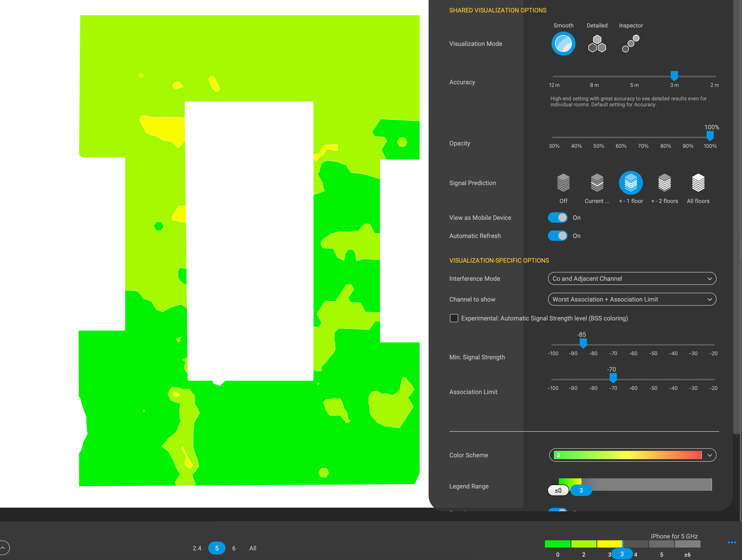Click the options panel vertical scrollbar
This screenshot has width=742, height=560.
[736, 218]
